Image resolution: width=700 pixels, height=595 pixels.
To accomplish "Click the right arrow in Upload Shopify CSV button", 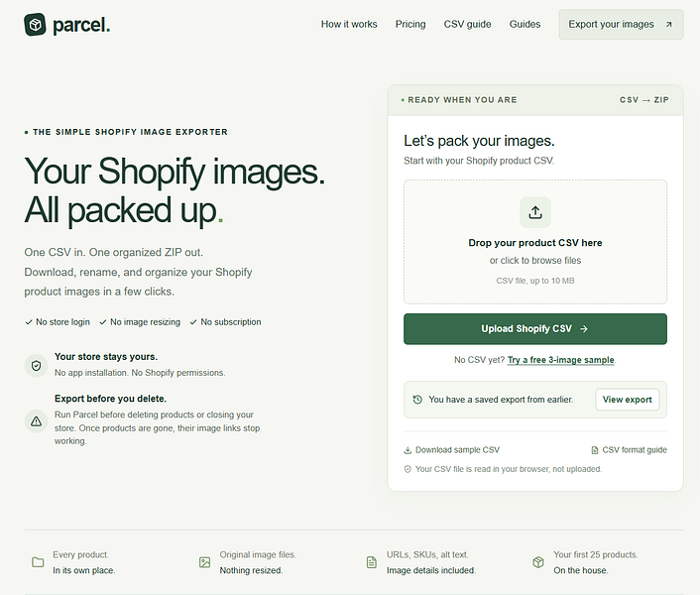I will pyautogui.click(x=584, y=329).
